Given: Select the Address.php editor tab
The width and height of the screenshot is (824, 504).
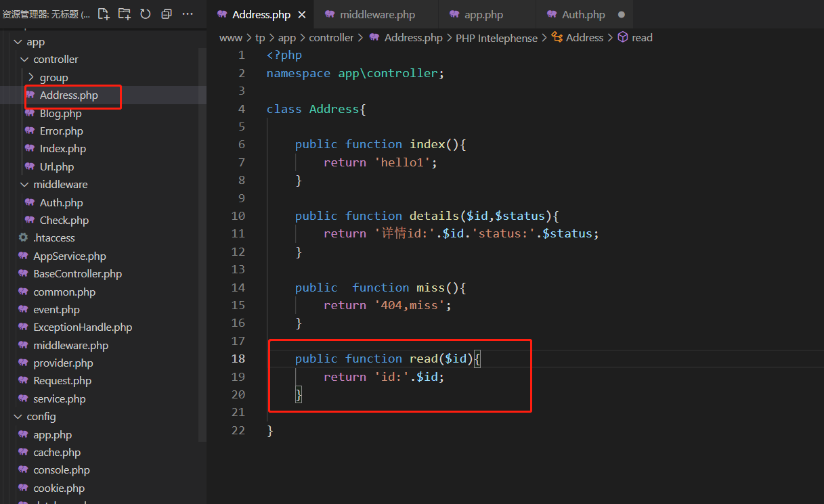Looking at the screenshot, I should [x=261, y=14].
